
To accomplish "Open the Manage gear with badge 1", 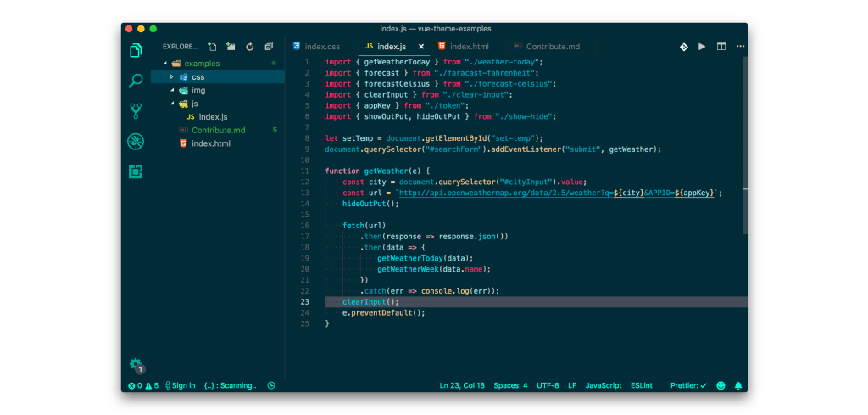I will coord(136,365).
